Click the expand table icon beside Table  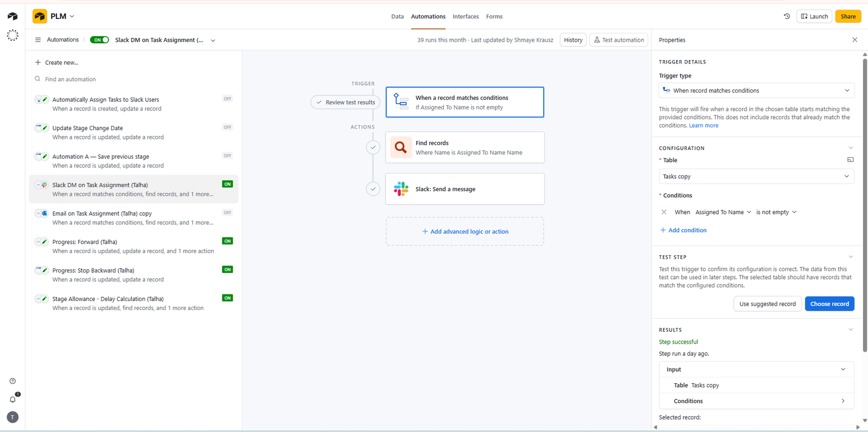[850, 160]
